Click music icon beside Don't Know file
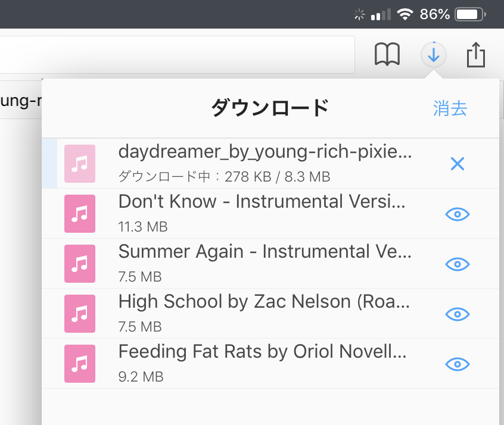The image size is (504, 425). pos(80,214)
